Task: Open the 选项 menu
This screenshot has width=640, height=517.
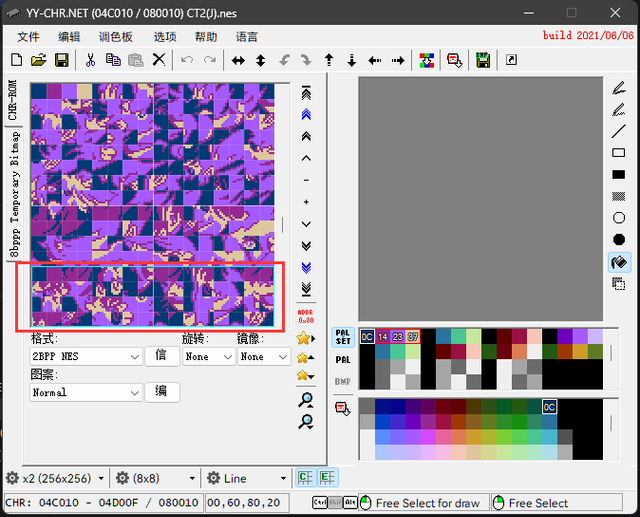Action: (165, 37)
